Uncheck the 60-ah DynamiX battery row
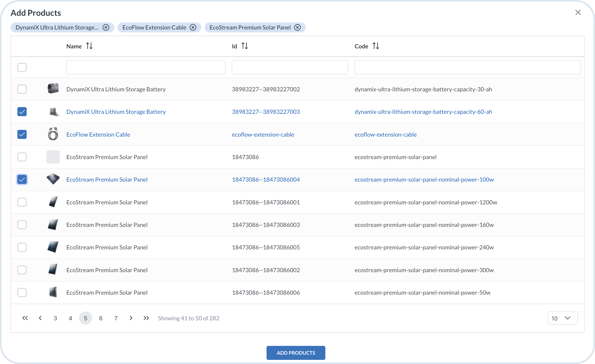The width and height of the screenshot is (595, 364). [x=22, y=112]
